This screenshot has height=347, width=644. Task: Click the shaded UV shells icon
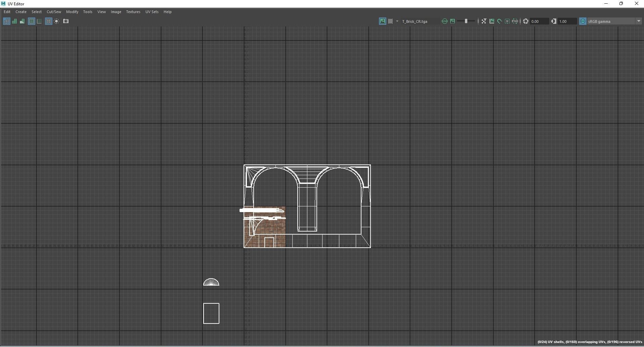14,21
